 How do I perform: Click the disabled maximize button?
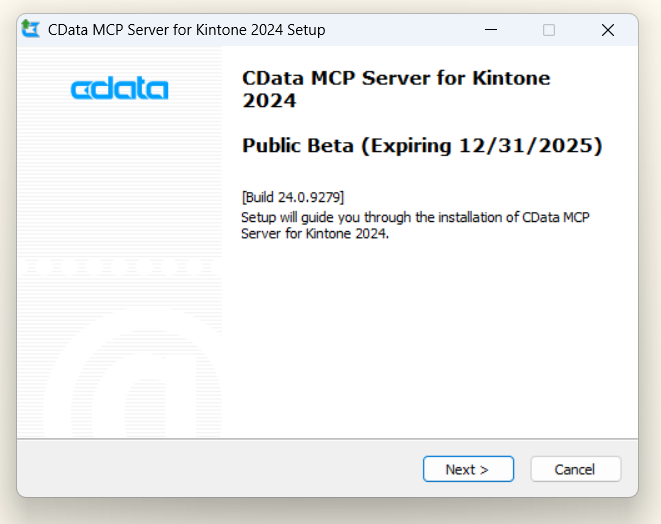[x=548, y=30]
